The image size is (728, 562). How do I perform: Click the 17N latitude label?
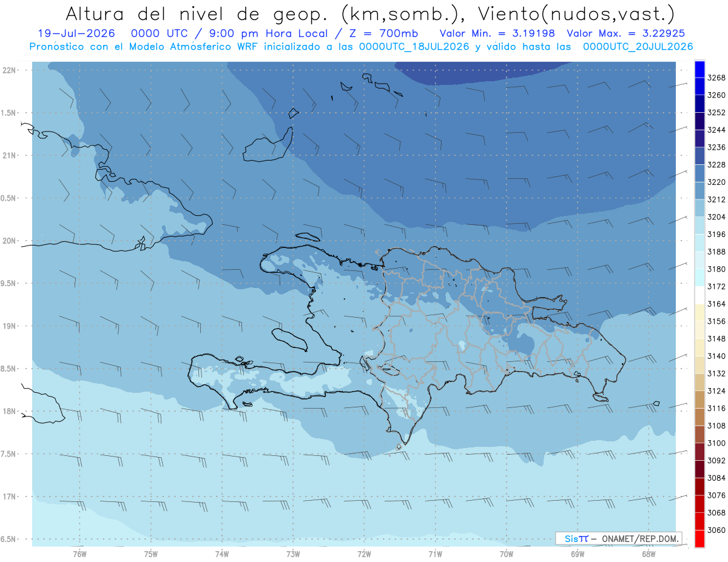[10, 497]
